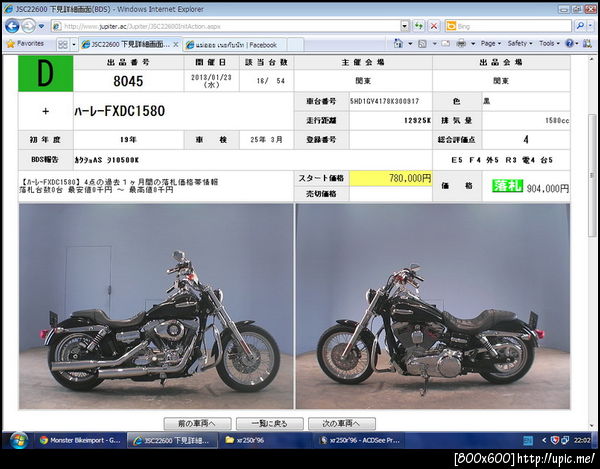Click the scrollbar down arrow
This screenshot has height=469, width=600.
pyautogui.click(x=592, y=427)
